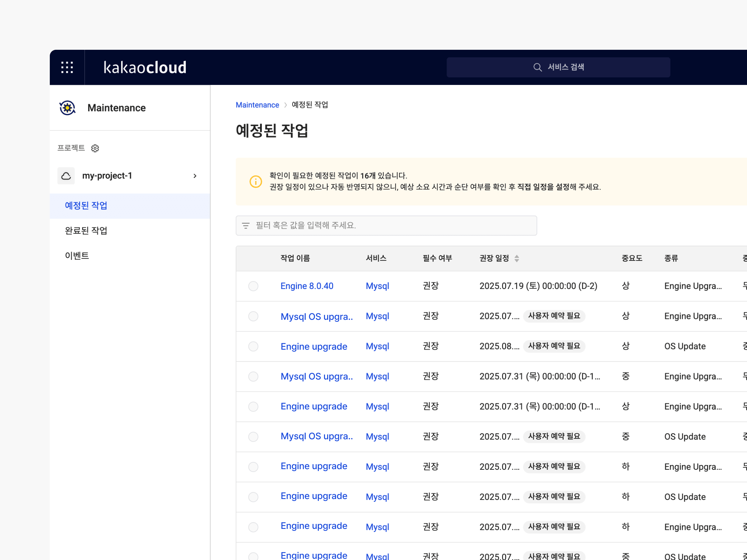Click Maintenance breadcrumb link
Image resolution: width=747 pixels, height=560 pixels.
pyautogui.click(x=257, y=105)
